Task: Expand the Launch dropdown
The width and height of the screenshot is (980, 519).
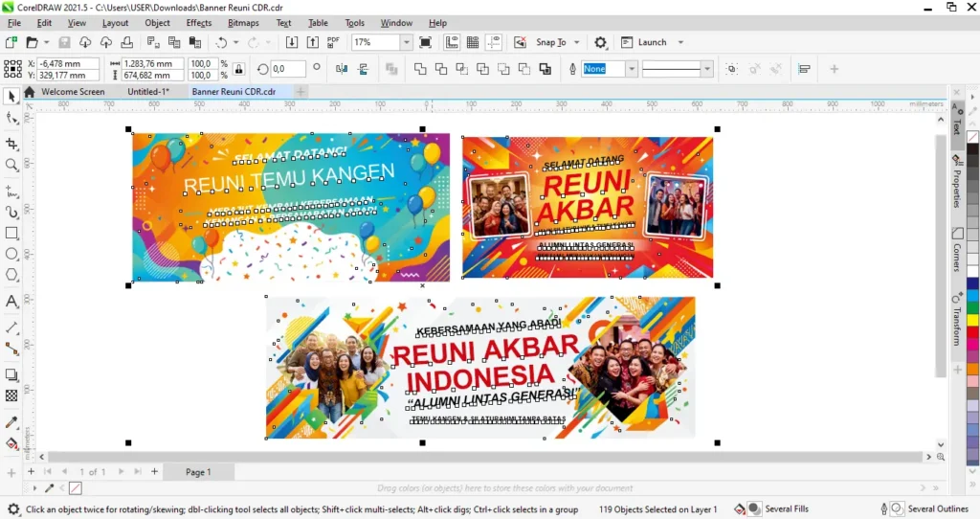Action: coord(680,42)
